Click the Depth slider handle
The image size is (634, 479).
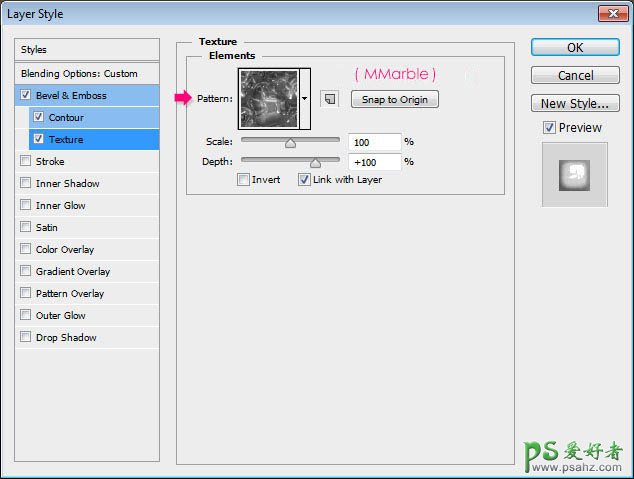pyautogui.click(x=316, y=162)
